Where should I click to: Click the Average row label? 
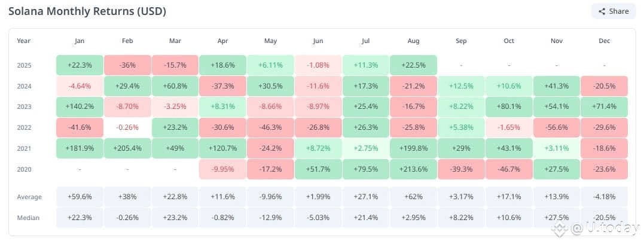pos(29,197)
